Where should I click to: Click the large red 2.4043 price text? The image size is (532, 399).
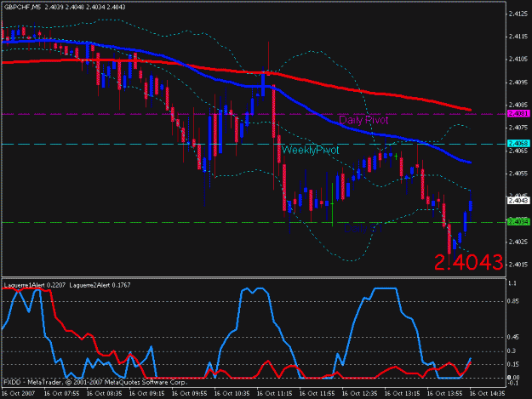(x=468, y=262)
